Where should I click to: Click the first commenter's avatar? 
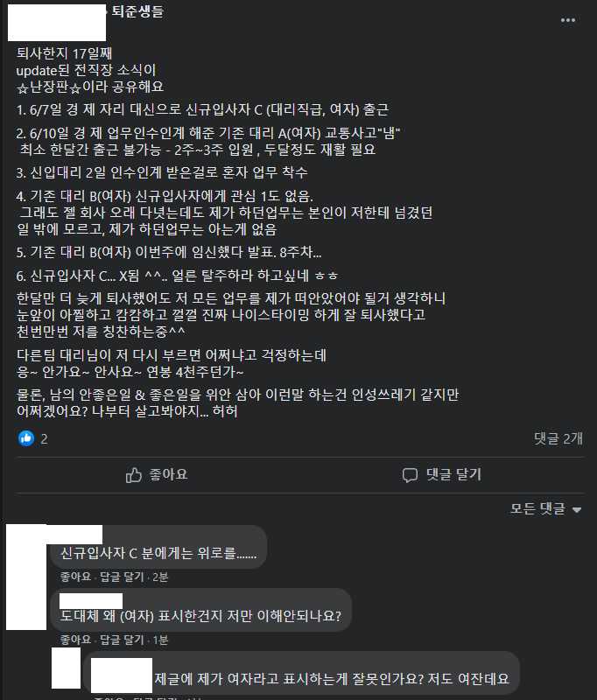click(26, 577)
